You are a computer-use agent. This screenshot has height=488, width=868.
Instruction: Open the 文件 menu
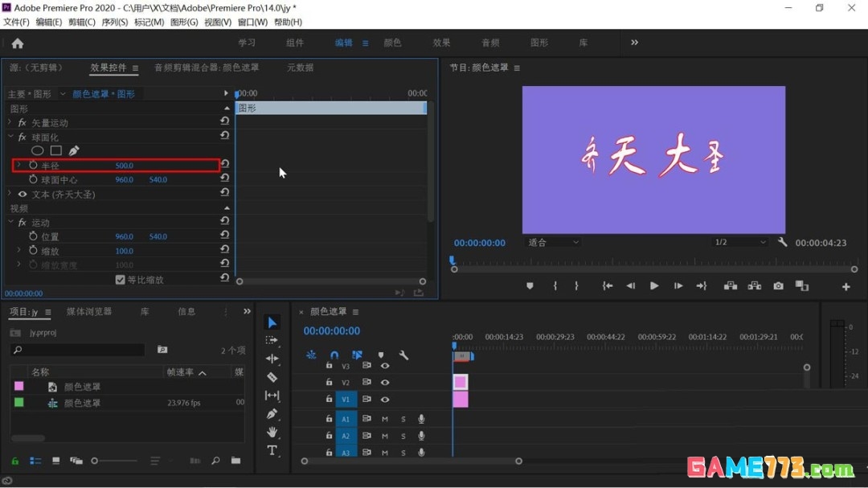(x=16, y=22)
